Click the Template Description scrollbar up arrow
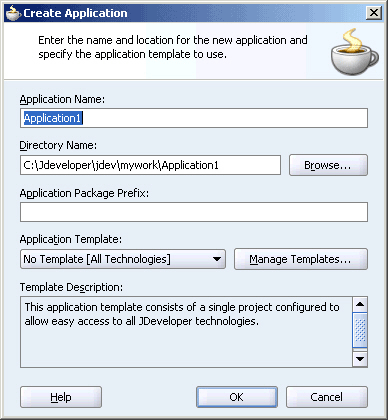The width and height of the screenshot is (388, 420). (x=360, y=304)
